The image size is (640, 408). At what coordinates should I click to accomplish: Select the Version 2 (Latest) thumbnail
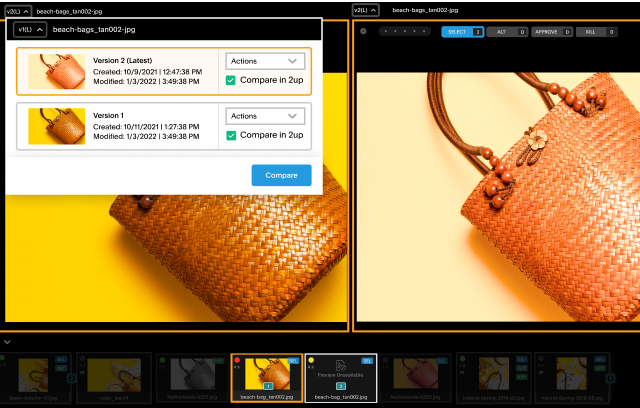pos(57,71)
